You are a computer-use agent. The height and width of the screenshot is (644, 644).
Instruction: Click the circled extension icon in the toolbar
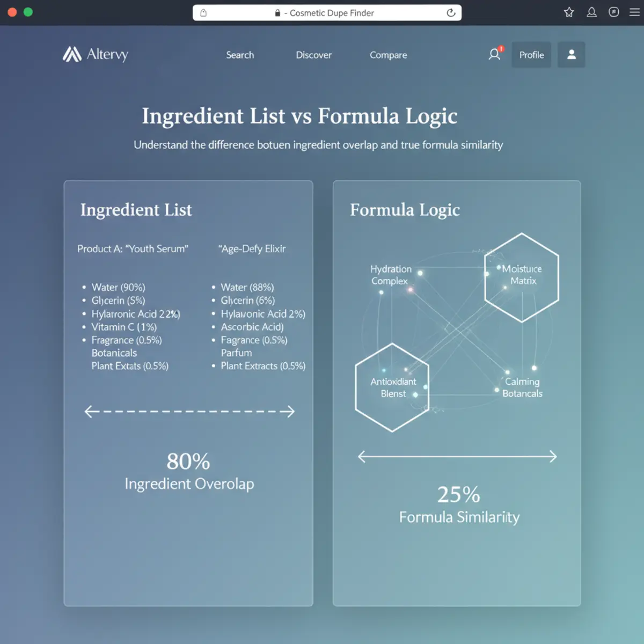tap(614, 12)
